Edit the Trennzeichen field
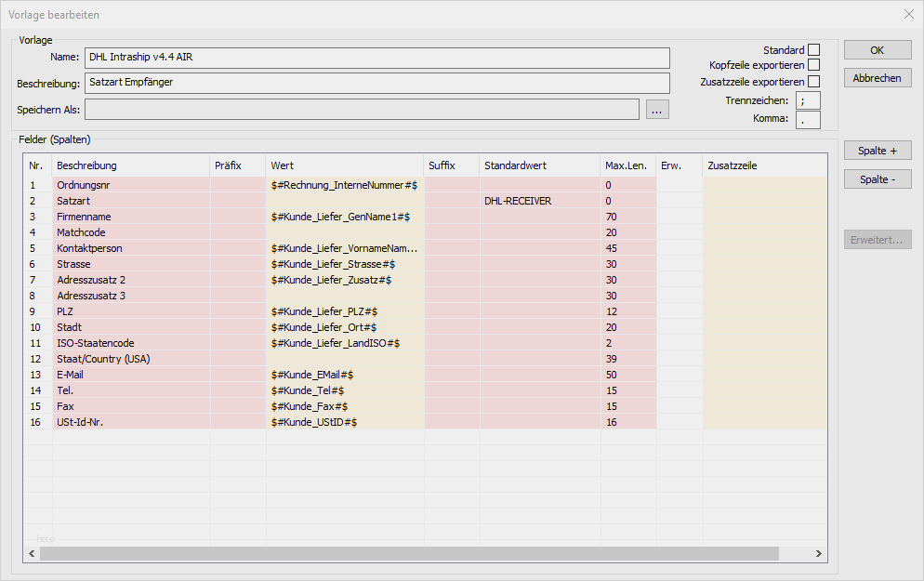924x581 pixels. pyautogui.click(x=808, y=100)
